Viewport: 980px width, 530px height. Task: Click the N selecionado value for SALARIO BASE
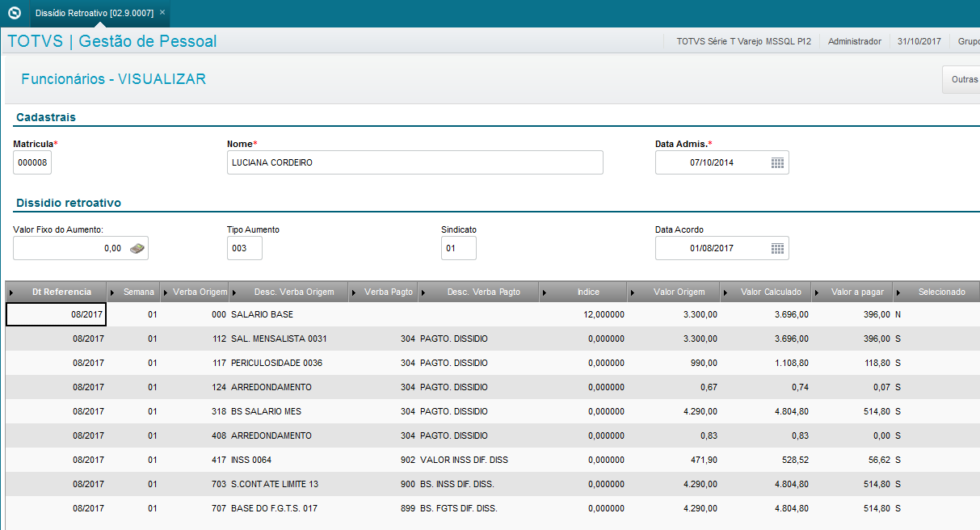click(898, 314)
